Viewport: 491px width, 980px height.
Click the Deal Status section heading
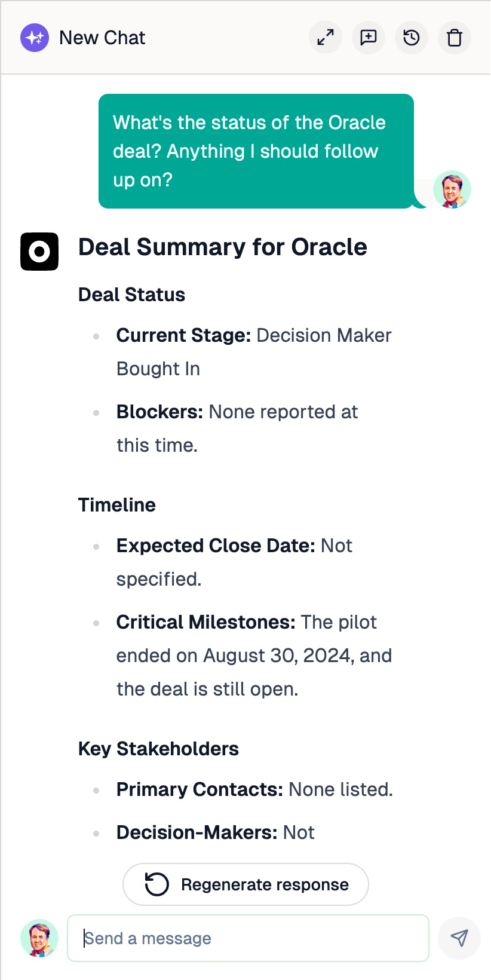pos(131,295)
